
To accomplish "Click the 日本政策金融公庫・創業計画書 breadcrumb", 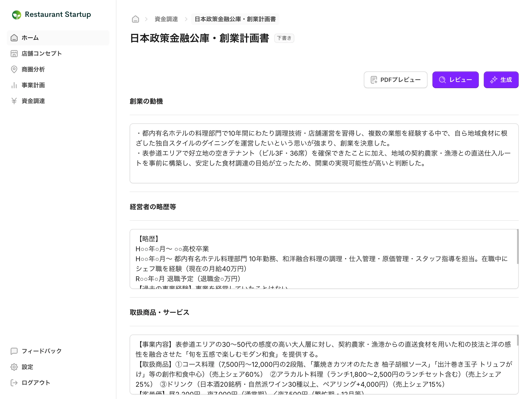I will [235, 19].
